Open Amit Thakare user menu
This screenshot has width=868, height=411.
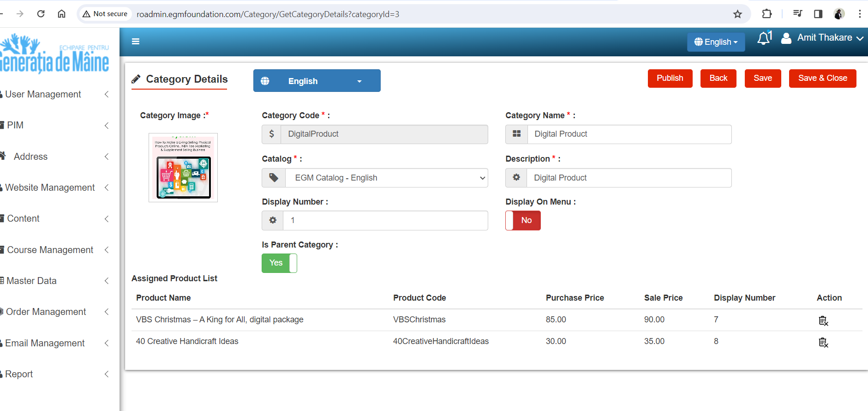pyautogui.click(x=824, y=38)
